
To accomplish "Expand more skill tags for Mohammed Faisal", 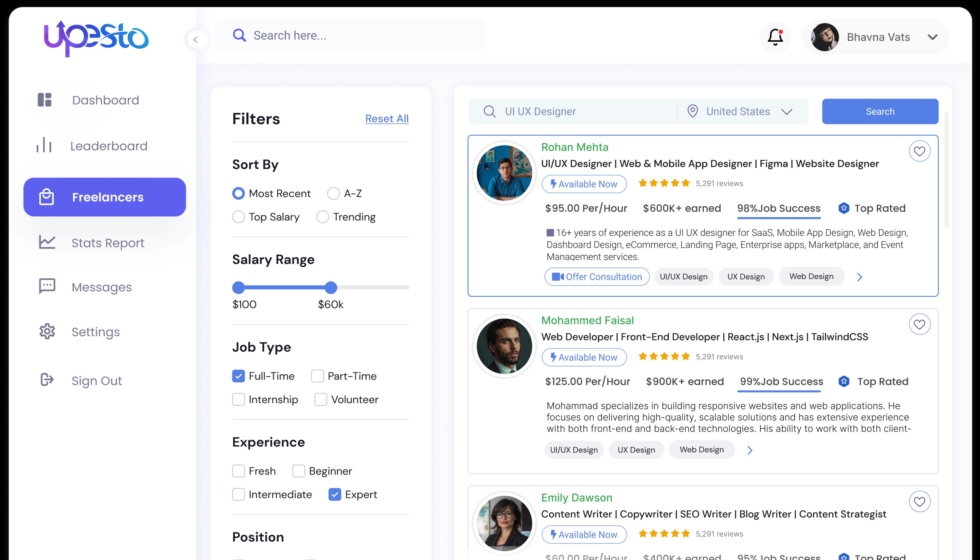I will (750, 450).
